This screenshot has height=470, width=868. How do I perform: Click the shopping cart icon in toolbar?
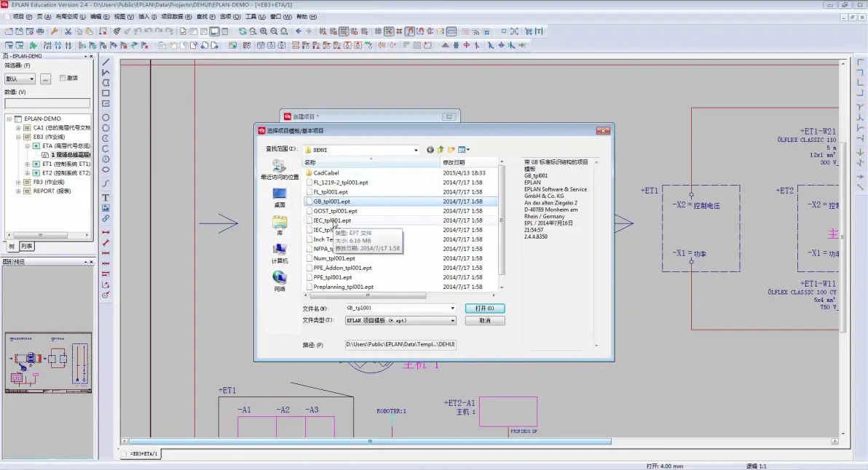click(x=529, y=31)
